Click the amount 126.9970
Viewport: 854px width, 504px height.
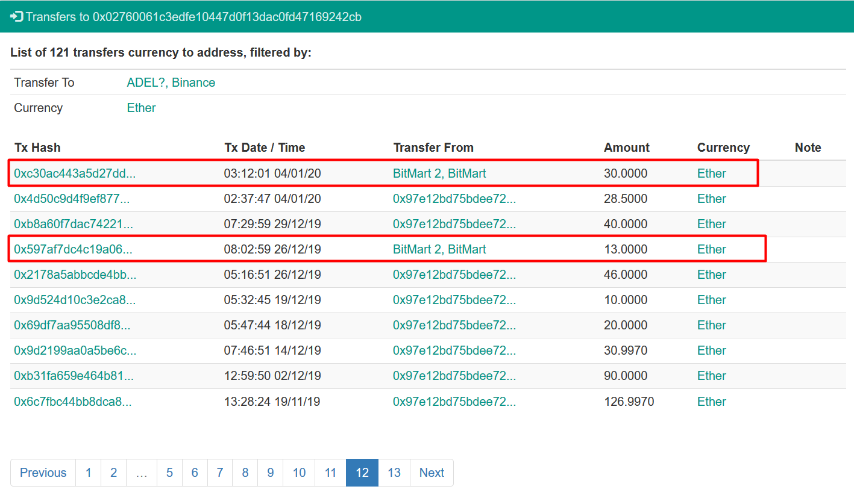629,402
